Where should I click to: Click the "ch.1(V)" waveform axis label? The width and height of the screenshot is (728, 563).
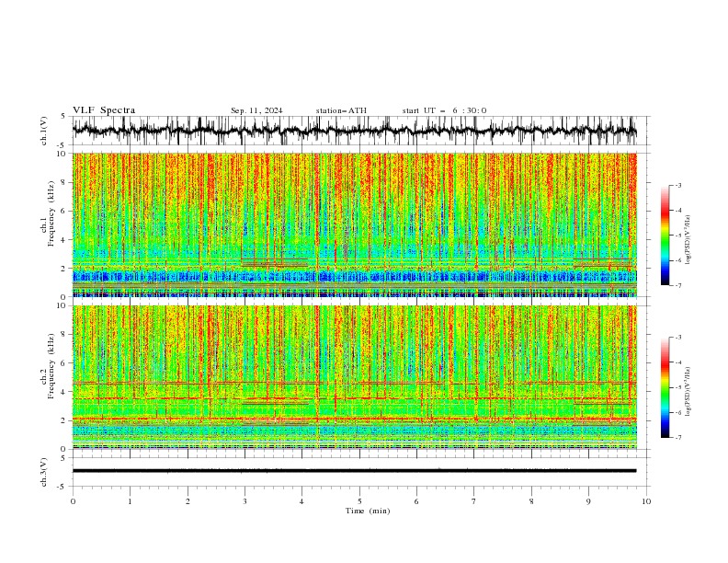click(44, 131)
